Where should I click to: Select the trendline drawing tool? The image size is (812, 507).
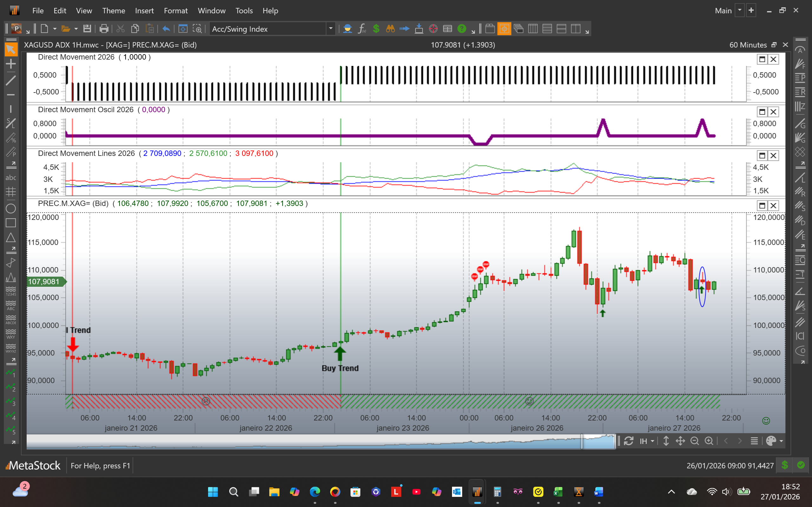11,80
